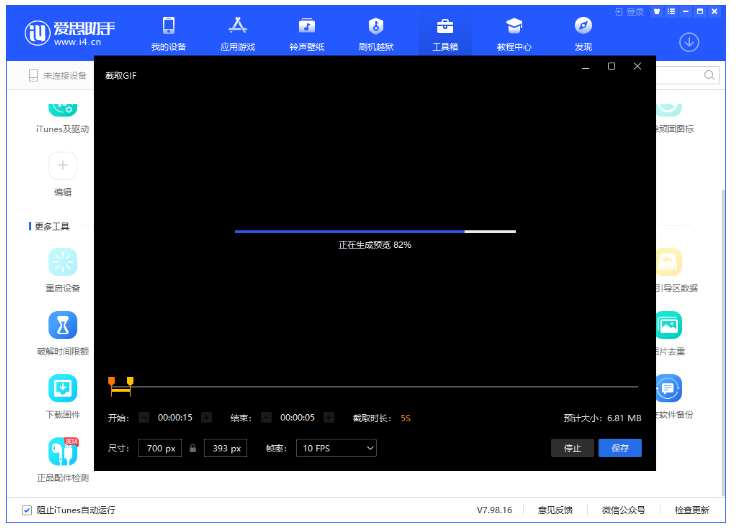
Task: Click the preview generation progress bar
Action: (375, 231)
